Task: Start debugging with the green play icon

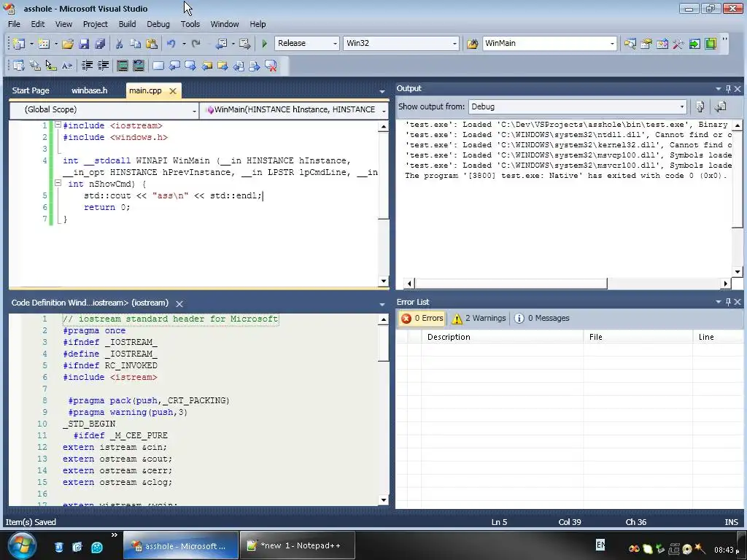Action: point(264,43)
